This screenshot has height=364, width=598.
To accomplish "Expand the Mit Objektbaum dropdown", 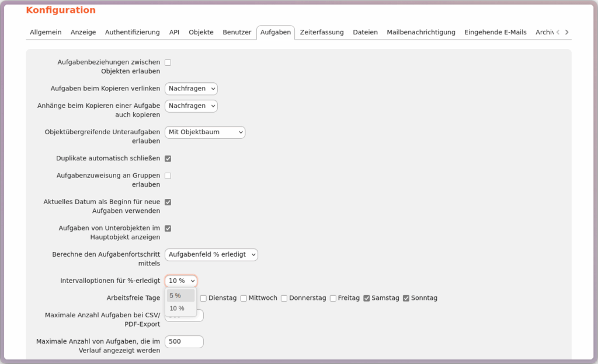I will (x=205, y=132).
